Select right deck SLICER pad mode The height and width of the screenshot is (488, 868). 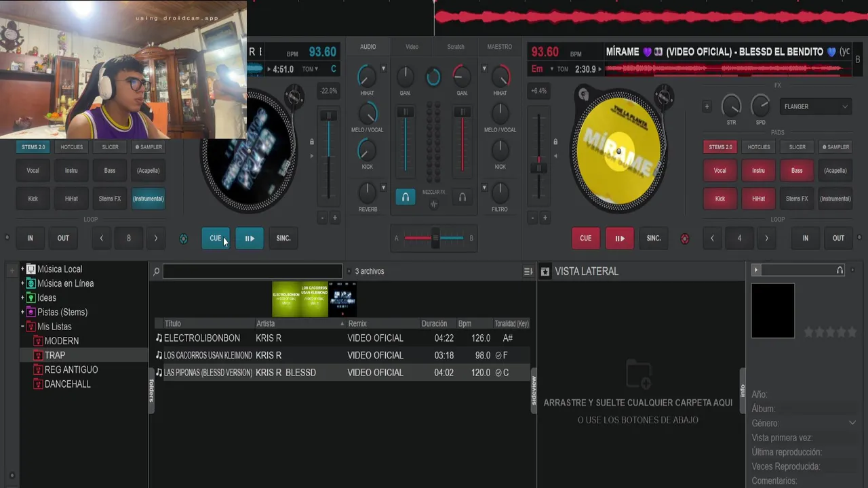pyautogui.click(x=797, y=147)
